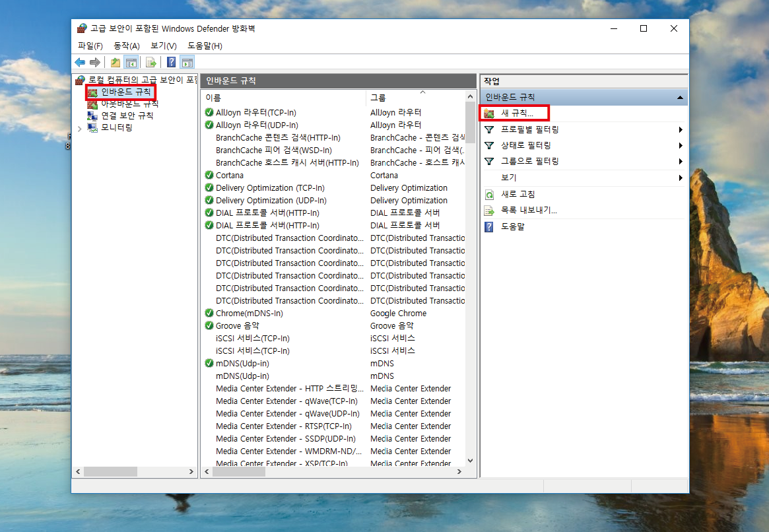The height and width of the screenshot is (532, 769).
Task: Open the 보기(V) menu
Action: coord(163,46)
